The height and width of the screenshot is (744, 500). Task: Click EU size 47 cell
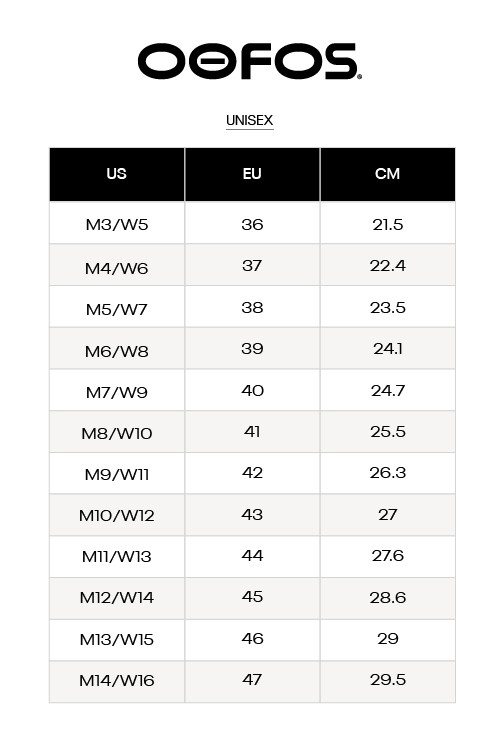point(252,681)
